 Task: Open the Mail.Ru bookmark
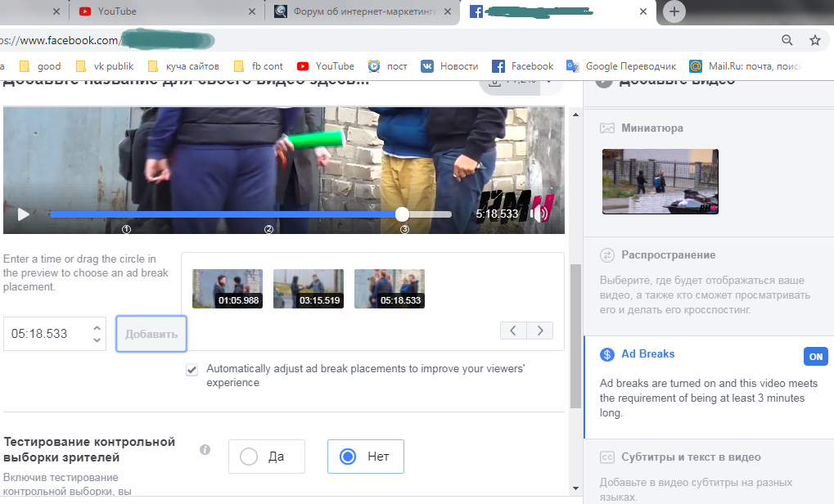(x=745, y=66)
